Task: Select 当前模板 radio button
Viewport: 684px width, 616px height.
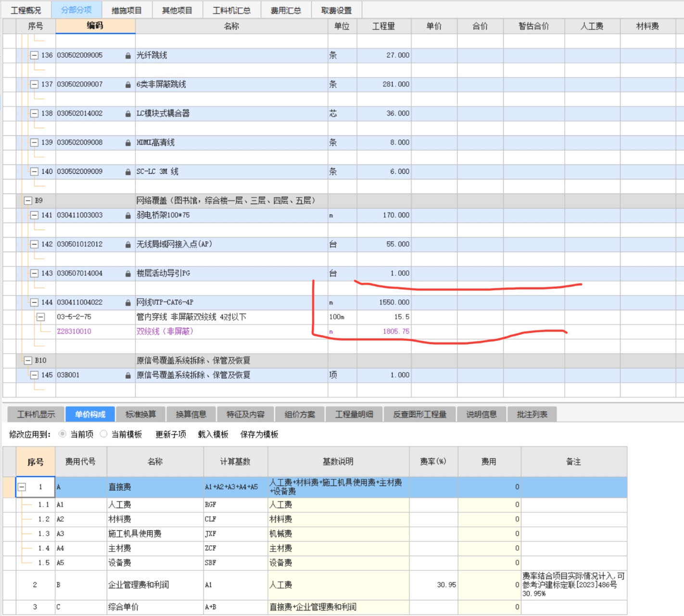Action: (103, 434)
